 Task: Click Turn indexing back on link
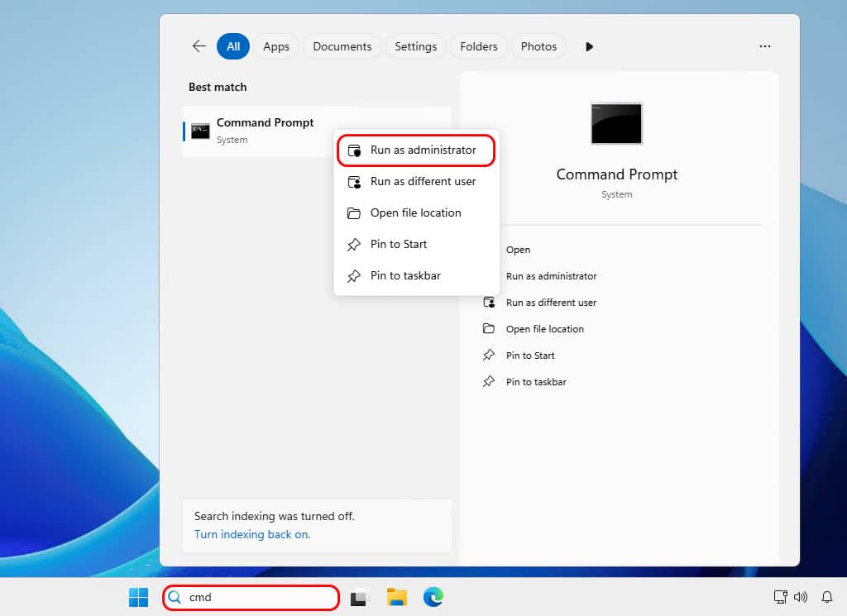pos(252,534)
